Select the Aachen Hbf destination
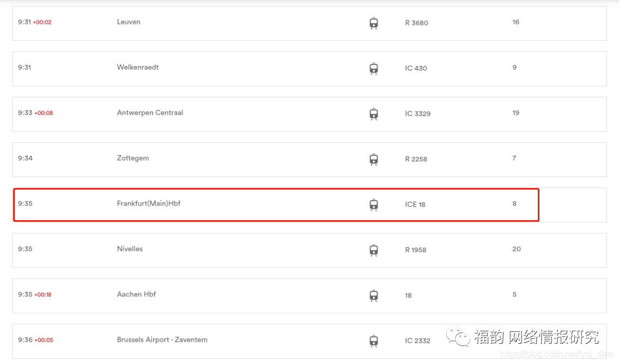The height and width of the screenshot is (364, 619). pyautogui.click(x=136, y=294)
